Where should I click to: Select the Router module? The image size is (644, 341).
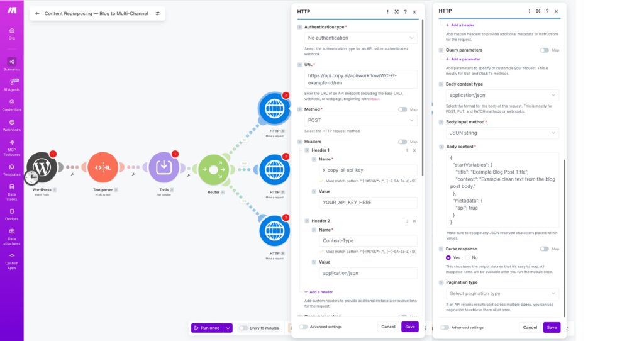pyautogui.click(x=214, y=170)
